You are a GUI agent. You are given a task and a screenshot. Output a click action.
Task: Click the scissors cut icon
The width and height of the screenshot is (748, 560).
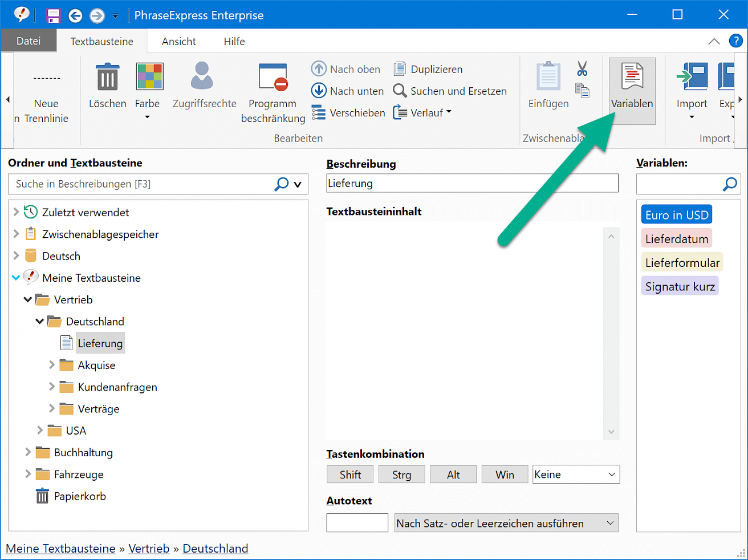click(582, 69)
